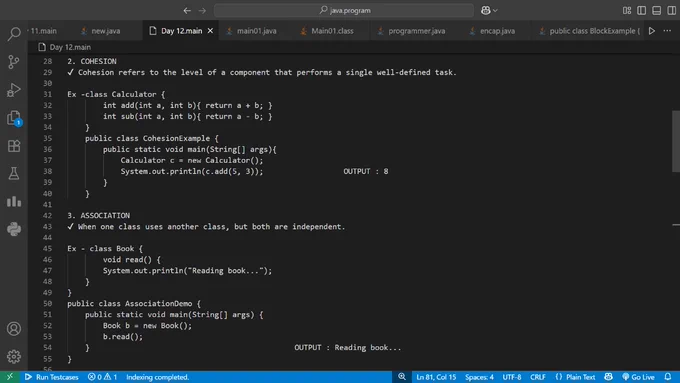Click line 'public class CohesionExample {'
Screen dimensions: 680x383
152,138
